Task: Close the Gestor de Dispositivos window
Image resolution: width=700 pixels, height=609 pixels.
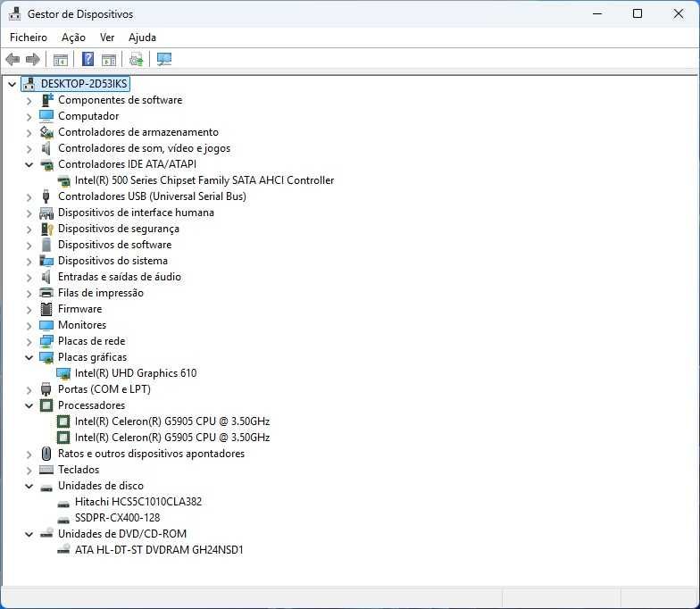Action: pyautogui.click(x=679, y=14)
